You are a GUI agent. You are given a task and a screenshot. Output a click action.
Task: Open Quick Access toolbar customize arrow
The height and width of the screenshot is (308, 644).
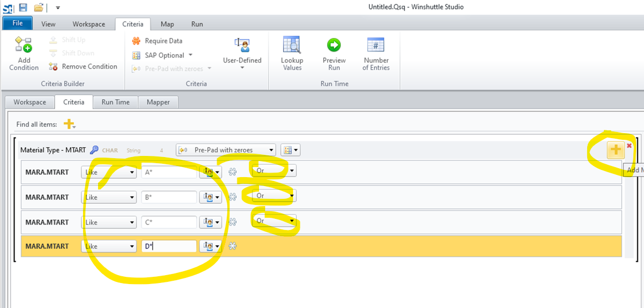(x=57, y=7)
